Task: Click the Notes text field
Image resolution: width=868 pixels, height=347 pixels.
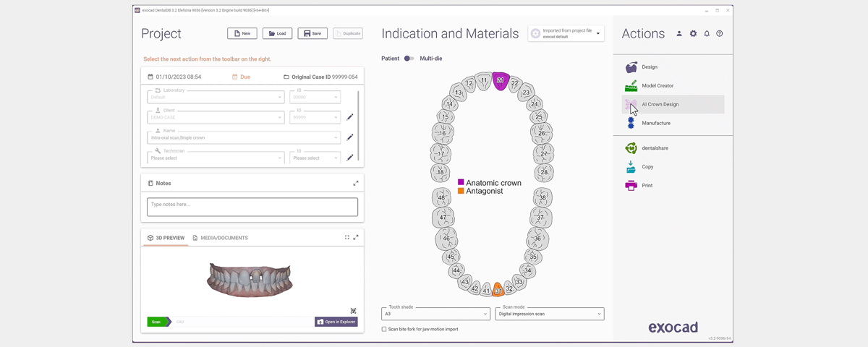Action: tap(252, 207)
